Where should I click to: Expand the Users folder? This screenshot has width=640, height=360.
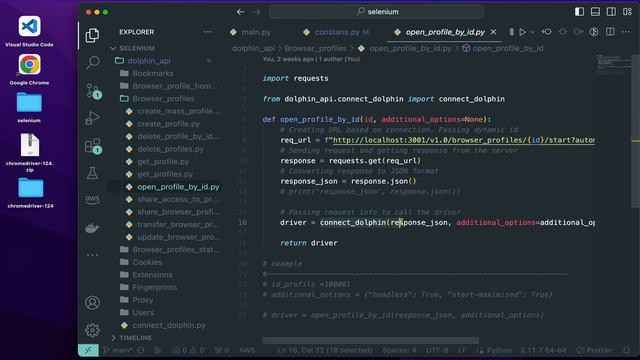click(143, 313)
